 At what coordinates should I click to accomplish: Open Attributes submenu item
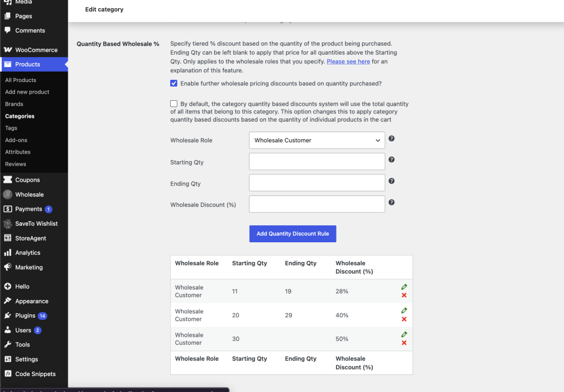point(18,152)
